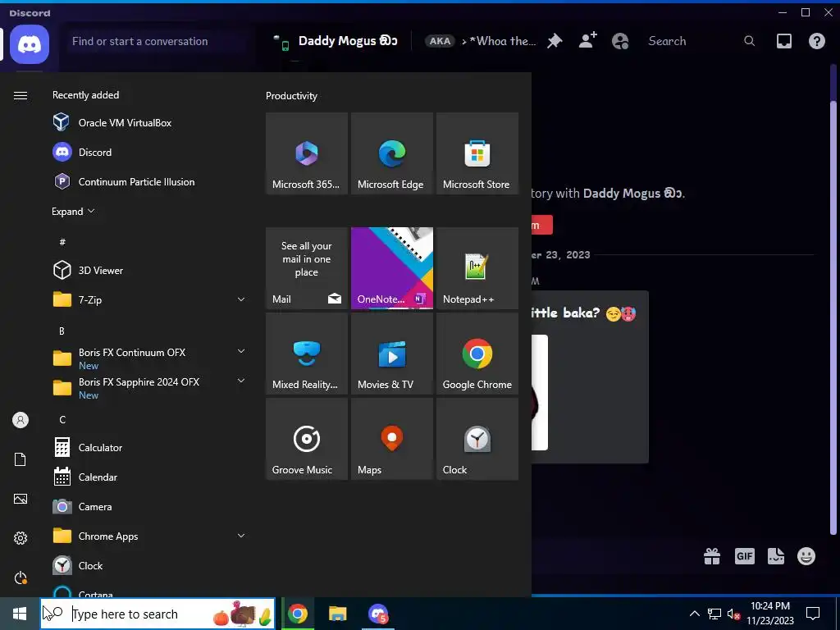Image resolution: width=840 pixels, height=630 pixels.
Task: Open Discord pinned messages icon
Action: coord(555,41)
